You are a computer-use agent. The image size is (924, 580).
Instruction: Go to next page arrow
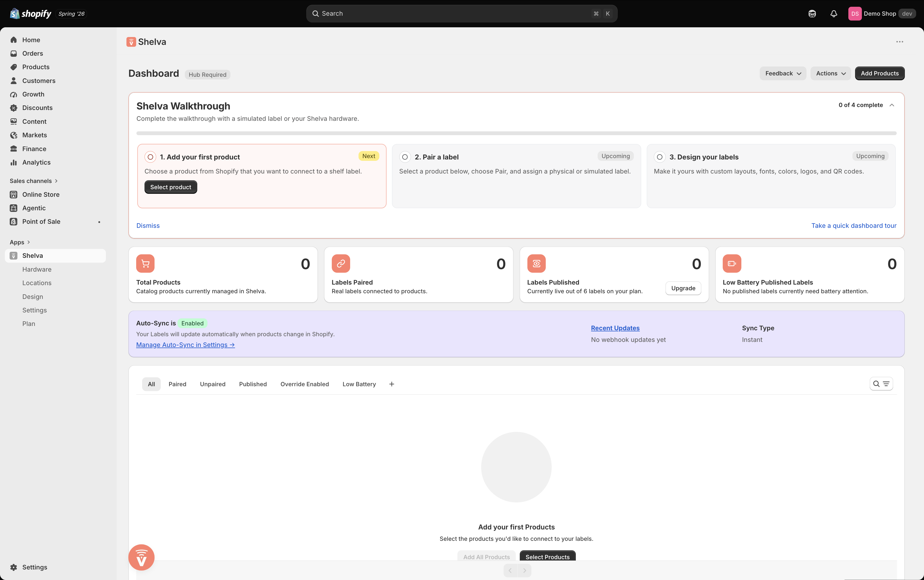click(x=524, y=571)
